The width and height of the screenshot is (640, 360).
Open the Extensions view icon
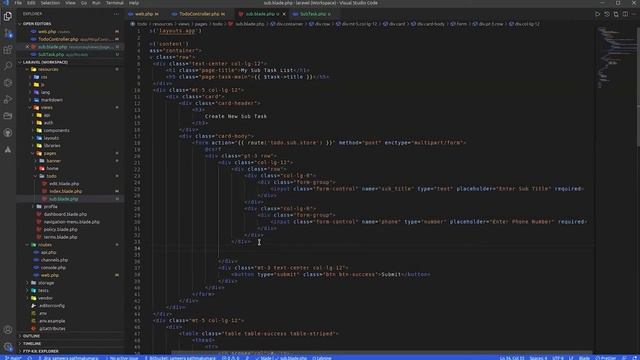8,50
